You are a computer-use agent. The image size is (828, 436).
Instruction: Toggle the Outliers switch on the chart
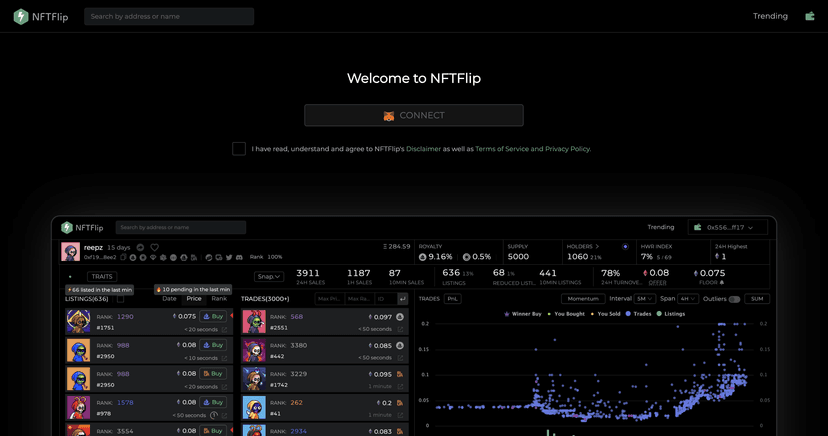click(734, 299)
